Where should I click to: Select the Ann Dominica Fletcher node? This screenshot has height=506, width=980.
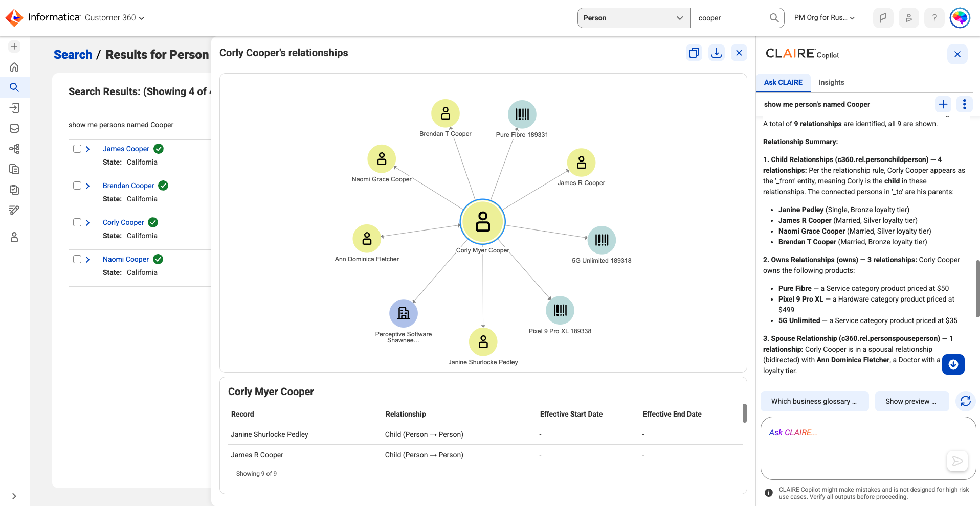[367, 239]
